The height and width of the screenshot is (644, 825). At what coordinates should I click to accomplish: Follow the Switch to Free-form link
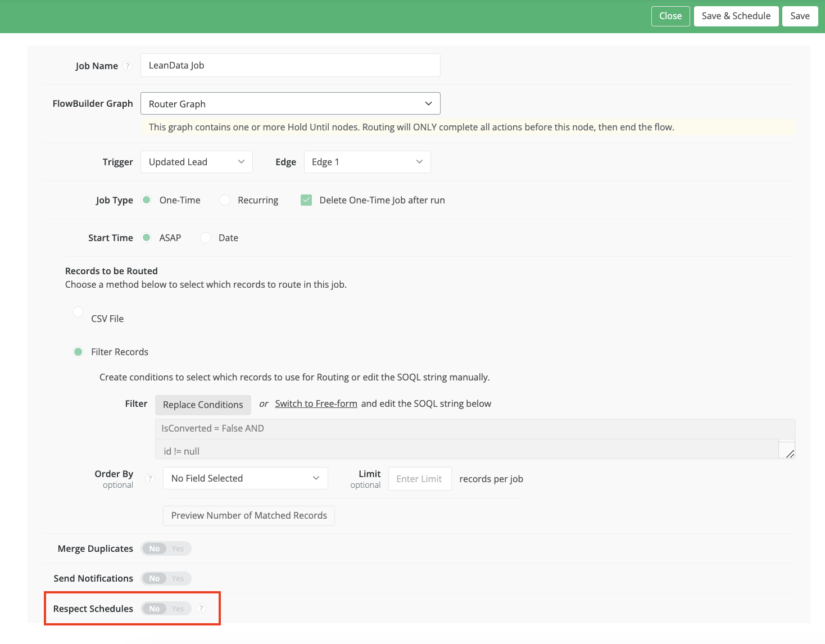[316, 403]
